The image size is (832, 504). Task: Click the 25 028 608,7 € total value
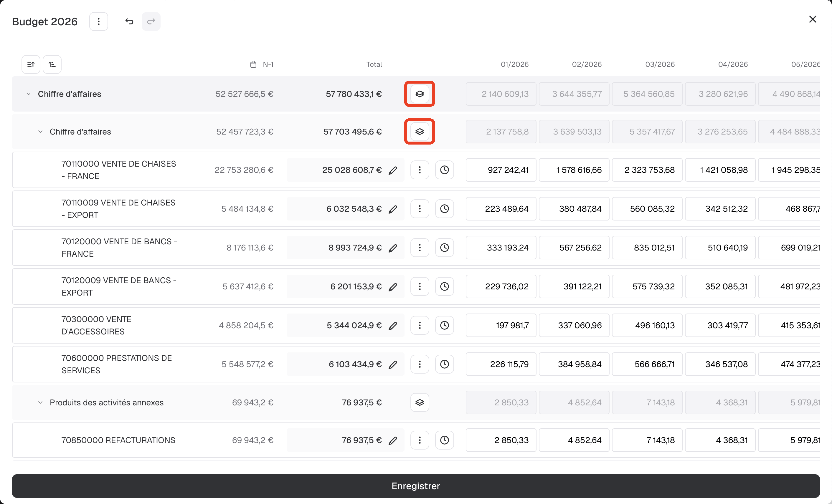coord(352,170)
